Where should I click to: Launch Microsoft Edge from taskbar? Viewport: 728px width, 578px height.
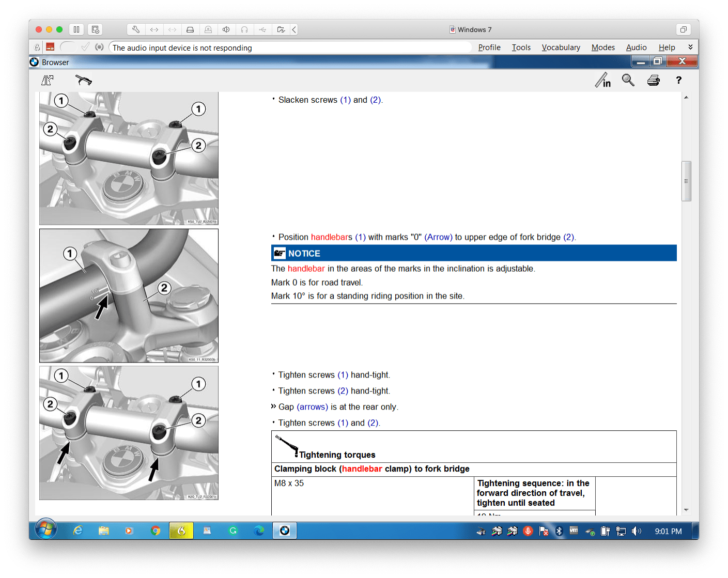pyautogui.click(x=259, y=530)
